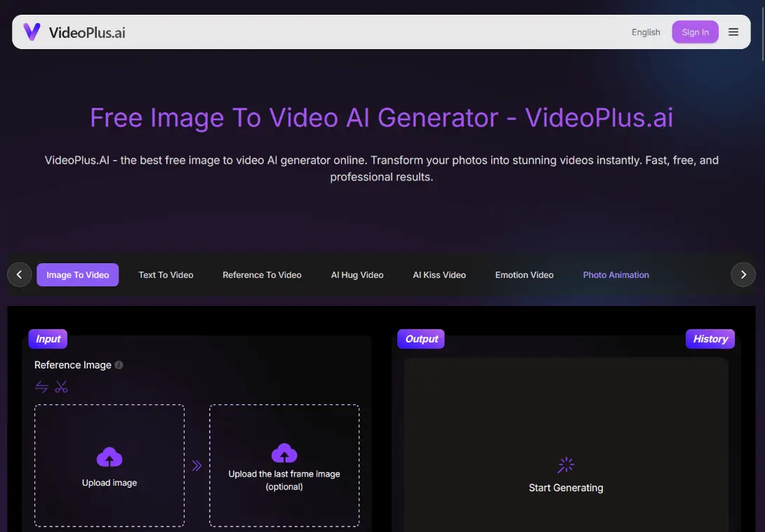The height and width of the screenshot is (532, 765).
Task: Click the cloud icon in Upload image
Action: 109,458
